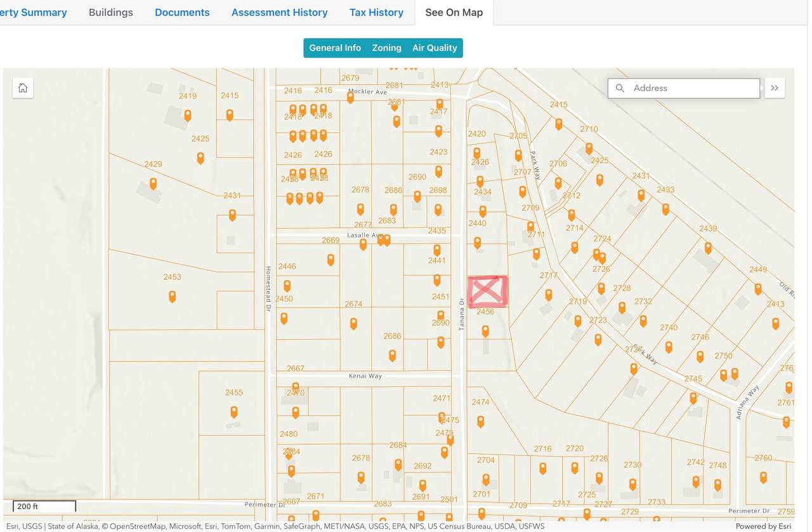Click the Lasalle Ave street label

point(365,235)
